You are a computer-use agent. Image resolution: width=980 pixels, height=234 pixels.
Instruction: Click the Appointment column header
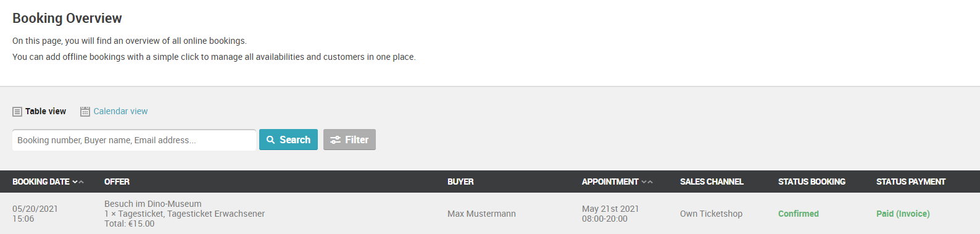click(x=610, y=182)
